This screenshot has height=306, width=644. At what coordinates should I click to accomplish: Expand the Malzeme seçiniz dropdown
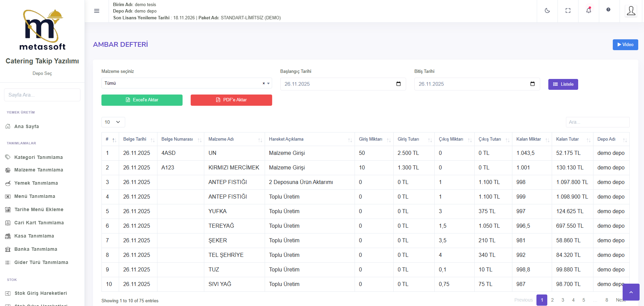(x=268, y=83)
